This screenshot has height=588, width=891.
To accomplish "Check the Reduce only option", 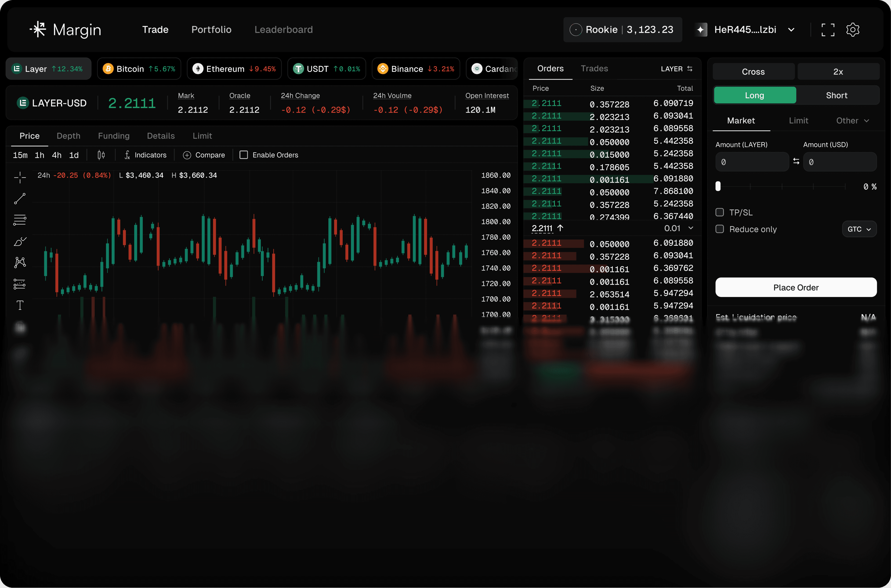I will (719, 229).
